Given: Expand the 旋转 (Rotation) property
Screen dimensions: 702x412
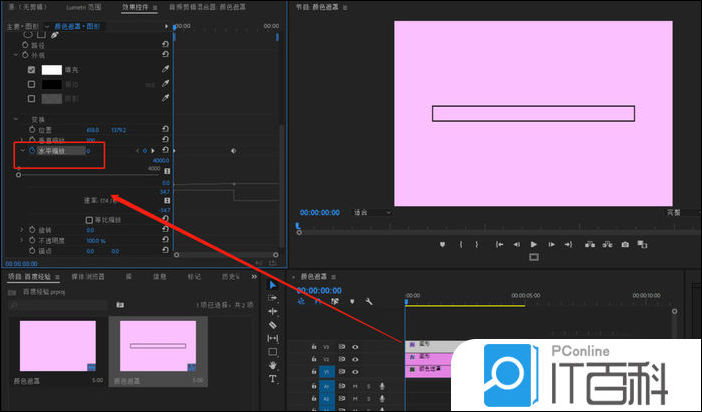Looking at the screenshot, I should pos(22,230).
